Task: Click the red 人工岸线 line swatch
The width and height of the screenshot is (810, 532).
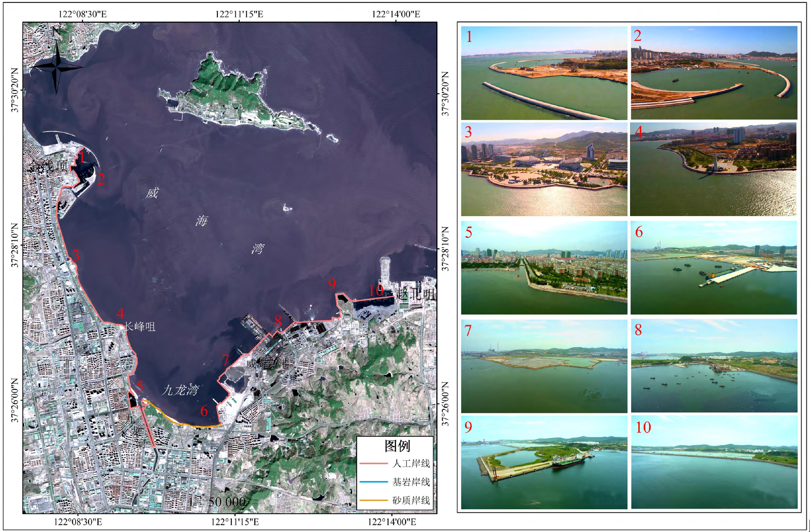Action: [374, 463]
